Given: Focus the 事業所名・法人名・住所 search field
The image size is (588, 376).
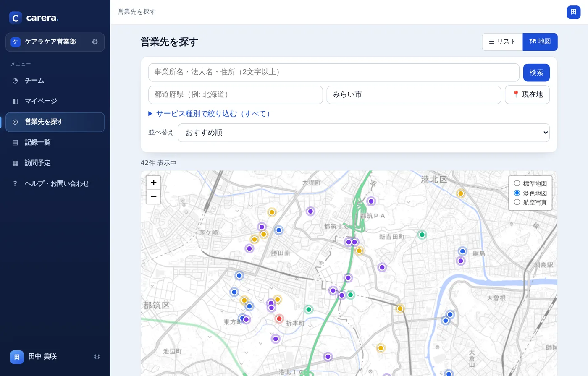Looking at the screenshot, I should point(334,73).
